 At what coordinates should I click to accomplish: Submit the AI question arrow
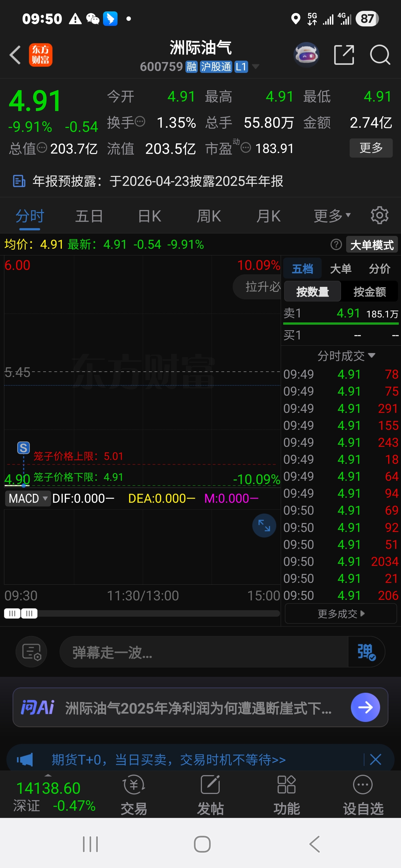tap(365, 707)
